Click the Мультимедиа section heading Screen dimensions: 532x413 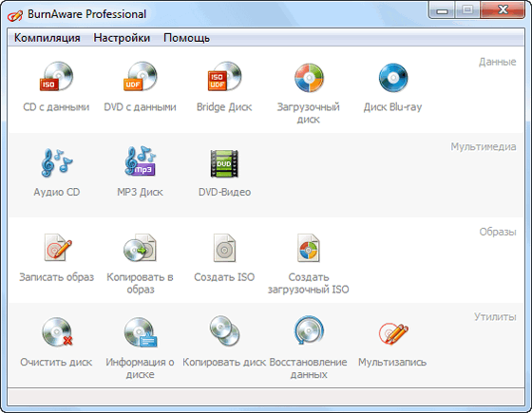(x=484, y=147)
